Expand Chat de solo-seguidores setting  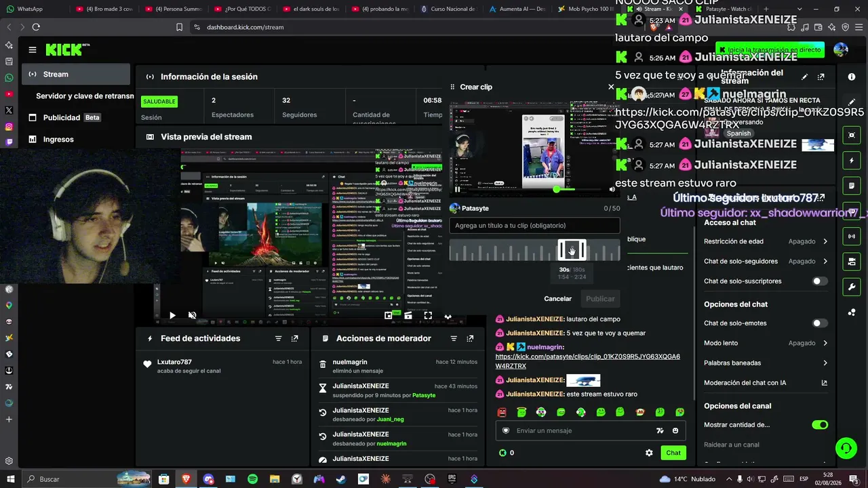[x=766, y=261]
